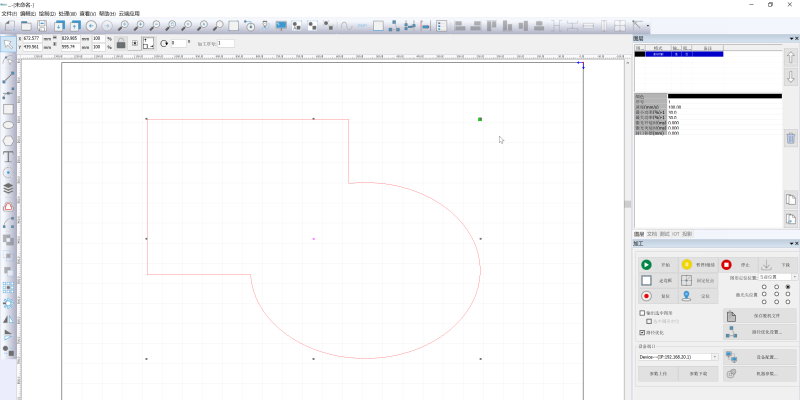This screenshot has height=400, width=800.
Task: Click the blue monitor preview icon
Action: tap(281, 26)
